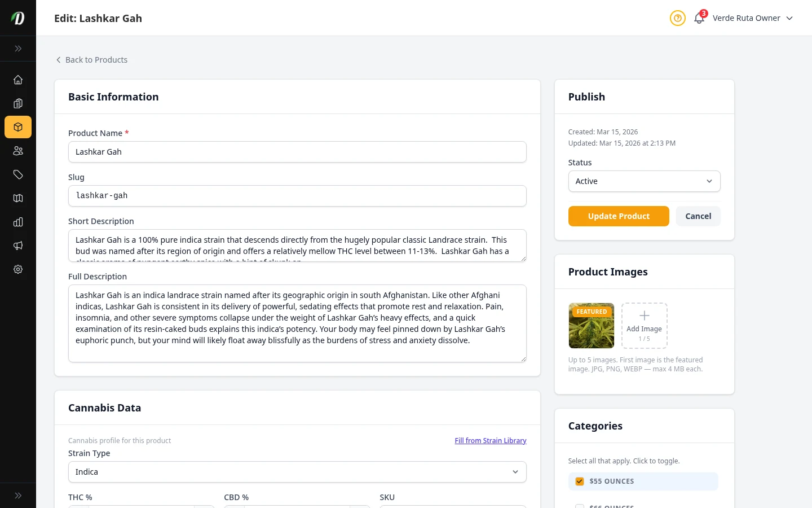The height and width of the screenshot is (508, 812).
Task: Expand the sidebar with the chevron arrows
Action: 18,49
